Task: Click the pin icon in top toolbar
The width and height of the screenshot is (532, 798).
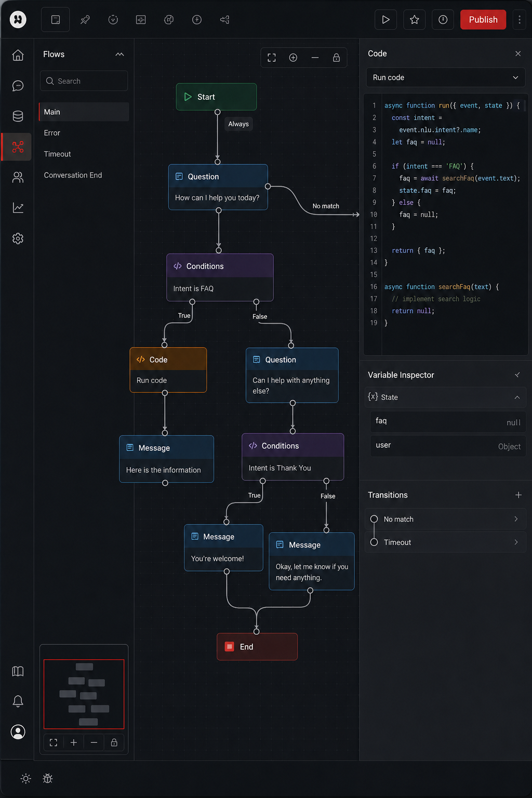Action: [85, 20]
